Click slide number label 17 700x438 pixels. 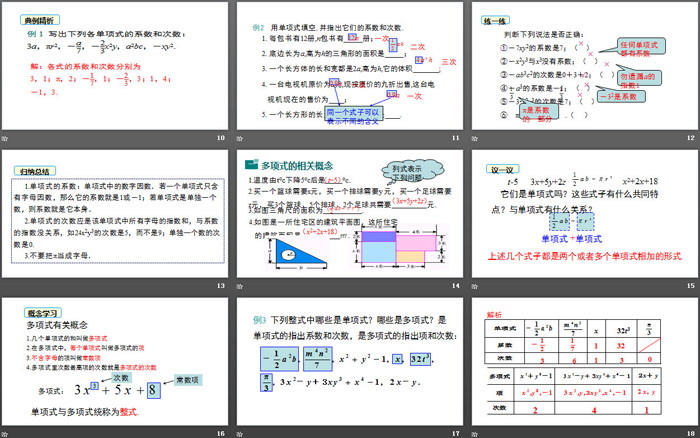tap(456, 434)
